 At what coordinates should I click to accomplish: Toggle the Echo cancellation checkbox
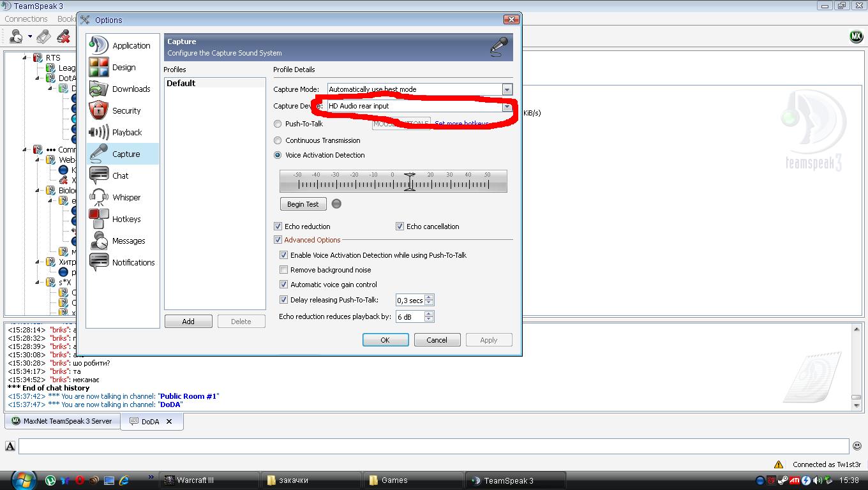pyautogui.click(x=400, y=226)
